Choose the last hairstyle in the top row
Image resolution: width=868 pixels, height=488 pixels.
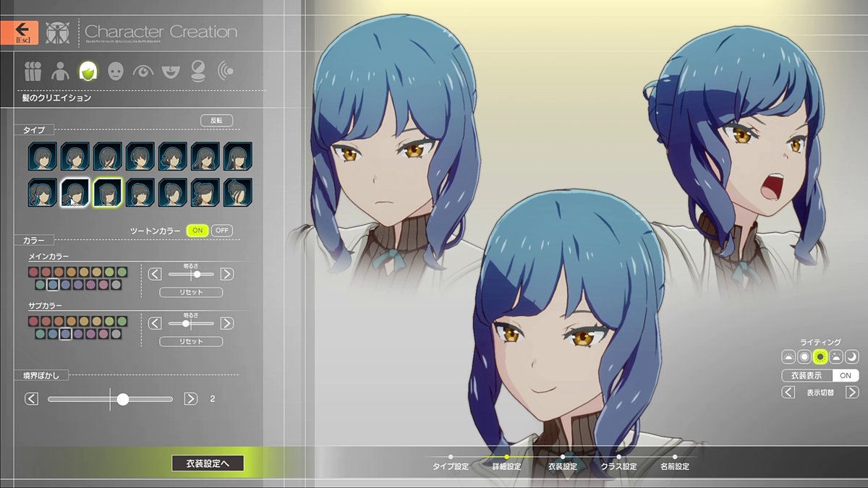(238, 155)
